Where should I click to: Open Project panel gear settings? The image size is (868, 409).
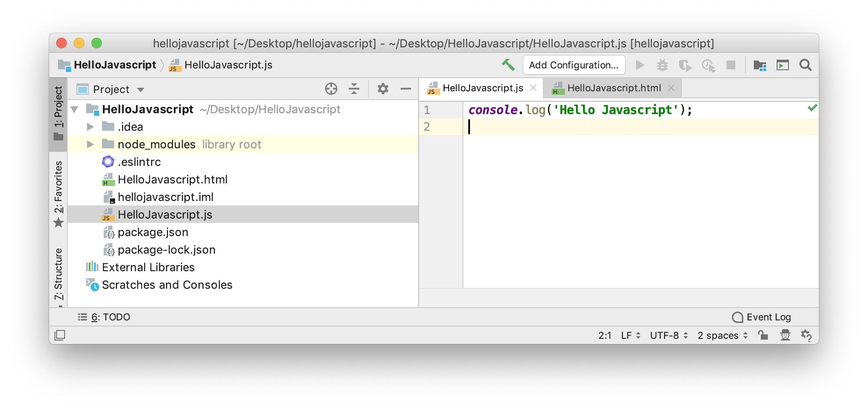[x=383, y=89]
